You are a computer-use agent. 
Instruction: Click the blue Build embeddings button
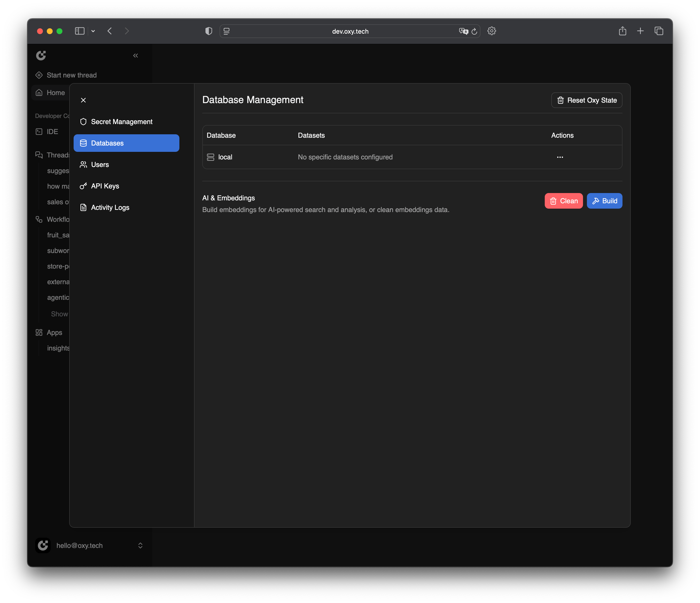[x=604, y=201]
